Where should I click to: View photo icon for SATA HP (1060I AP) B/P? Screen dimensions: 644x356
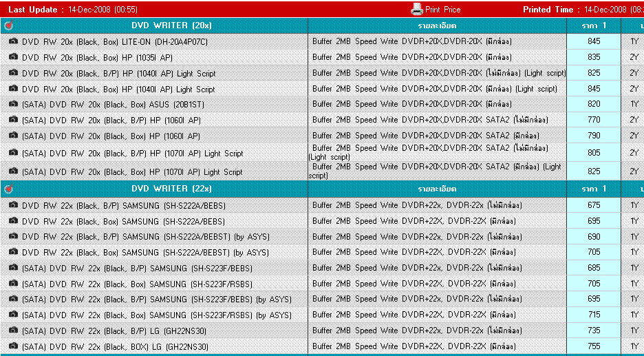14,119
